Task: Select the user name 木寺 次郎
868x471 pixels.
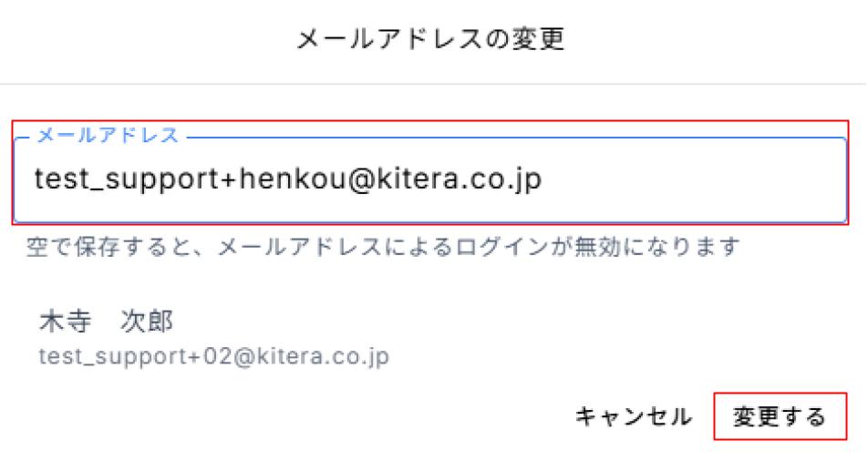Action: click(107, 321)
